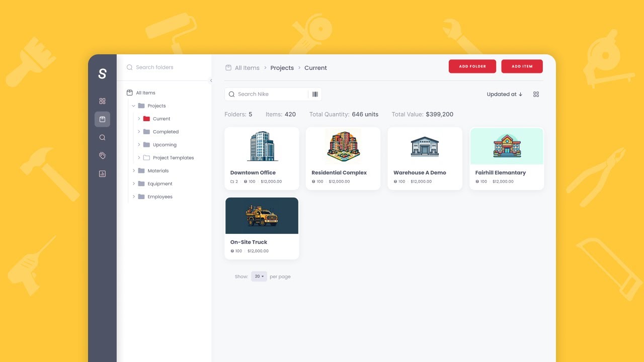644x362 pixels.
Task: Expand the Project Templates chevron
Action: pos(139,158)
